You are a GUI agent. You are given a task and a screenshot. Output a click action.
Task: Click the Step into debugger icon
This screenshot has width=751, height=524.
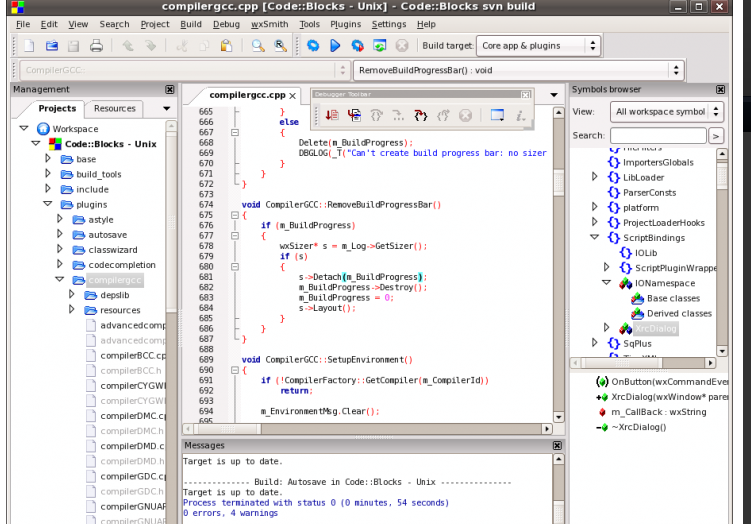pos(421,115)
